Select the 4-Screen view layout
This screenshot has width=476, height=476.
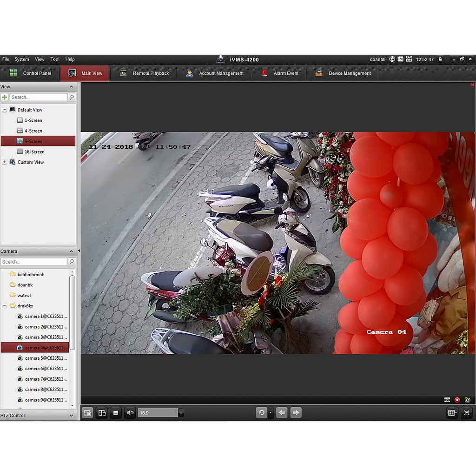tap(33, 131)
